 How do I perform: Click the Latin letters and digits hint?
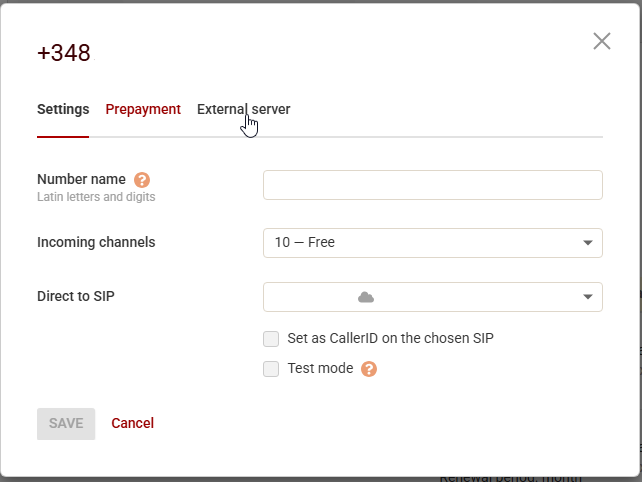pyautogui.click(x=96, y=197)
